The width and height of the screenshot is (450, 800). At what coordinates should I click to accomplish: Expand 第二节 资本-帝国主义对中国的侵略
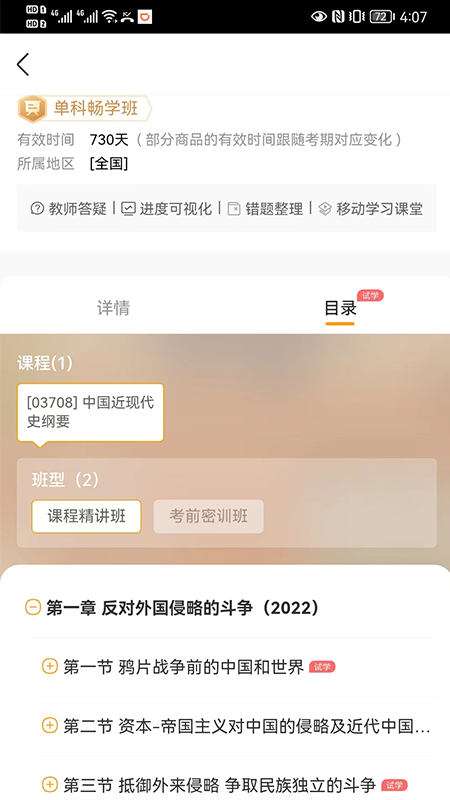(49, 726)
